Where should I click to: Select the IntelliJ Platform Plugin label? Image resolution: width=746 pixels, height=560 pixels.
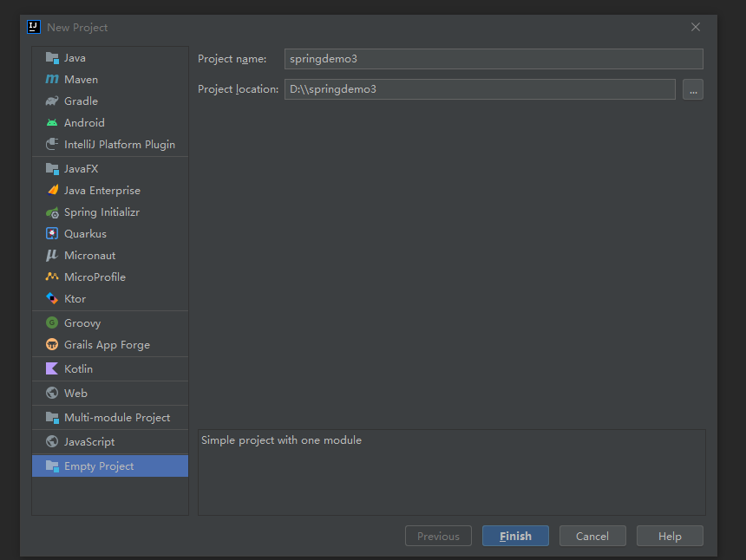point(120,145)
